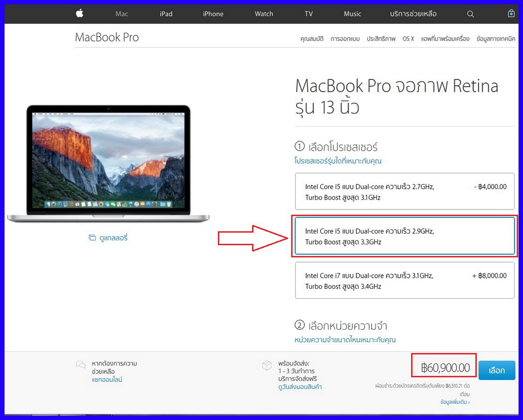Click the MacBook Pro laptop image
This screenshot has width=523, height=420.
tap(108, 163)
